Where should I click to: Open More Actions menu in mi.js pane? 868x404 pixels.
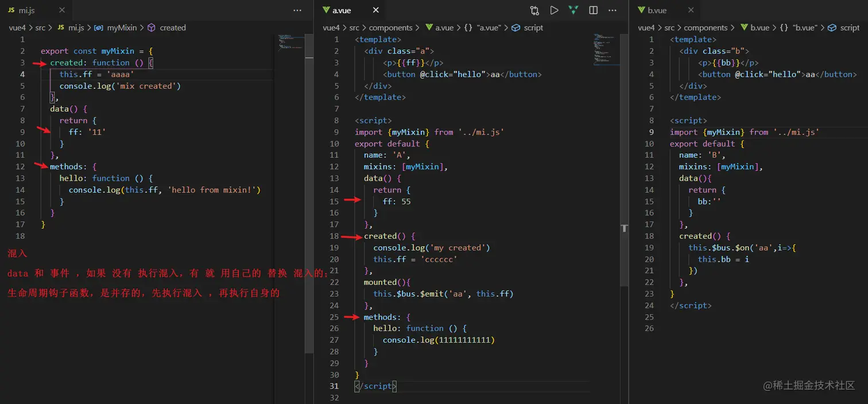(297, 10)
